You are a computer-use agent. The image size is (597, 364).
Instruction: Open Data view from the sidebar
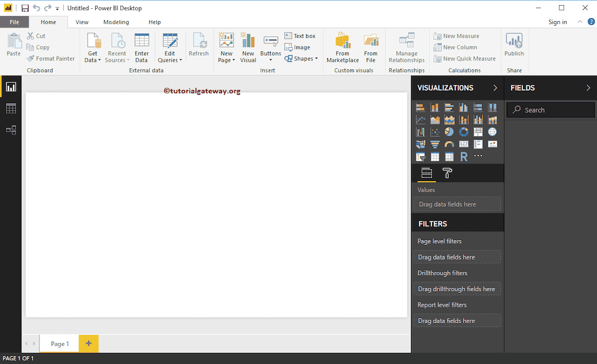click(10, 108)
